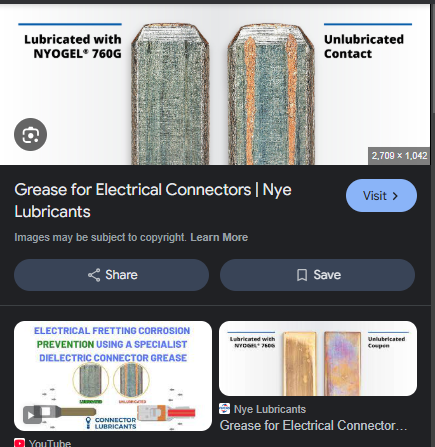Click the YouTube logo icon
The image size is (435, 447).
[19, 443]
